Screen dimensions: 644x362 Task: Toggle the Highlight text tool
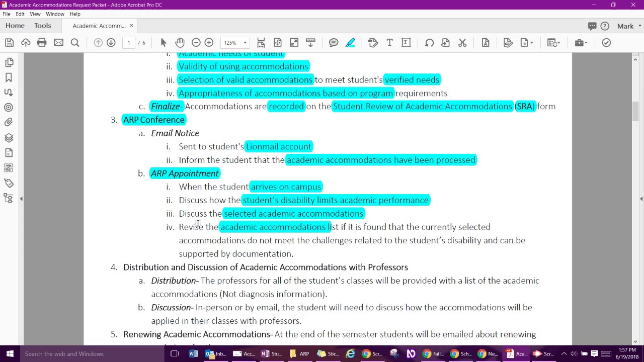point(350,43)
